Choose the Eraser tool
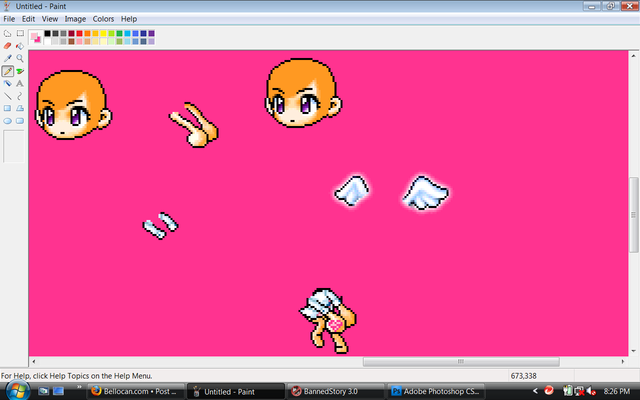 (7, 46)
